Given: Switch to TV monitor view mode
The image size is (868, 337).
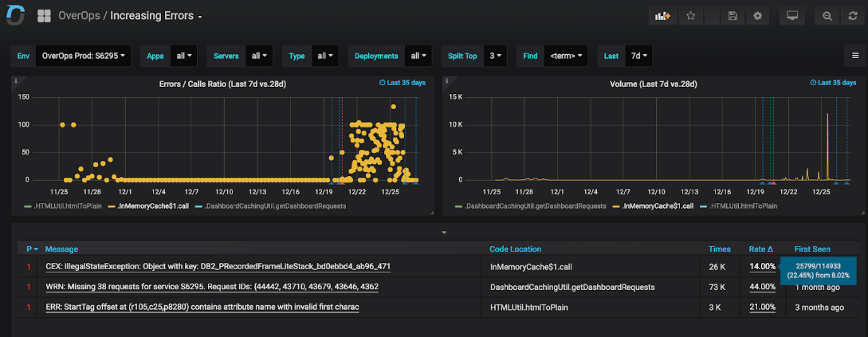Looking at the screenshot, I should 791,16.
